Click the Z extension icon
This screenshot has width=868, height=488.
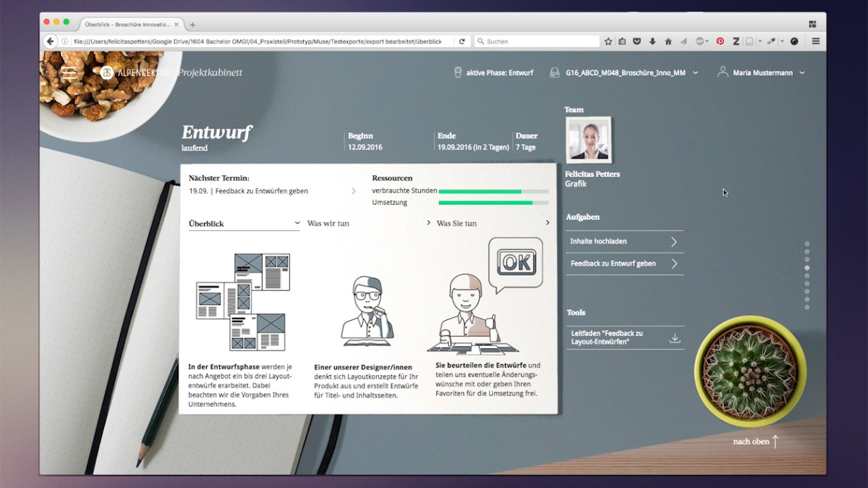click(736, 41)
